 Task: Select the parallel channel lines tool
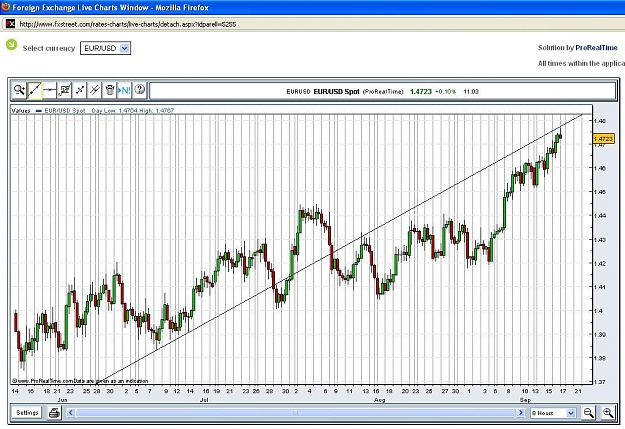pos(94,90)
